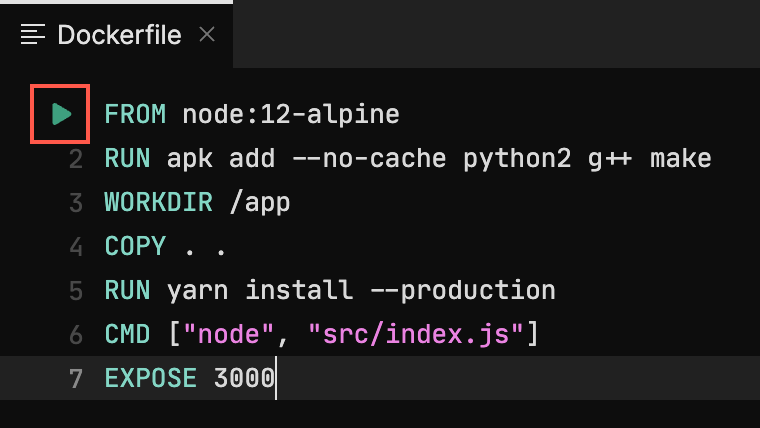Click the green Run icon in the gutter
Viewport: 760px width, 428px height.
(62, 114)
